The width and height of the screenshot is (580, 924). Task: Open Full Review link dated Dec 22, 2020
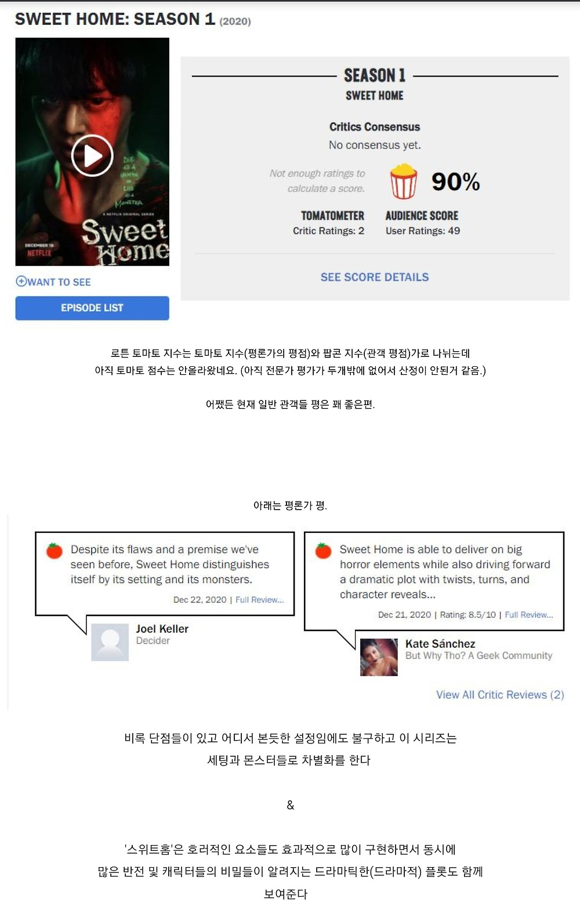tap(260, 600)
